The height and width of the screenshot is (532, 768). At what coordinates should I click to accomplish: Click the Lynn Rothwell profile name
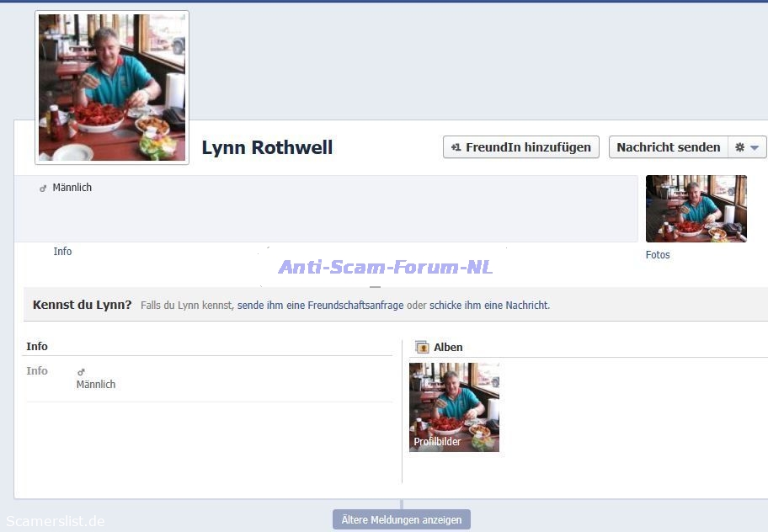point(267,148)
